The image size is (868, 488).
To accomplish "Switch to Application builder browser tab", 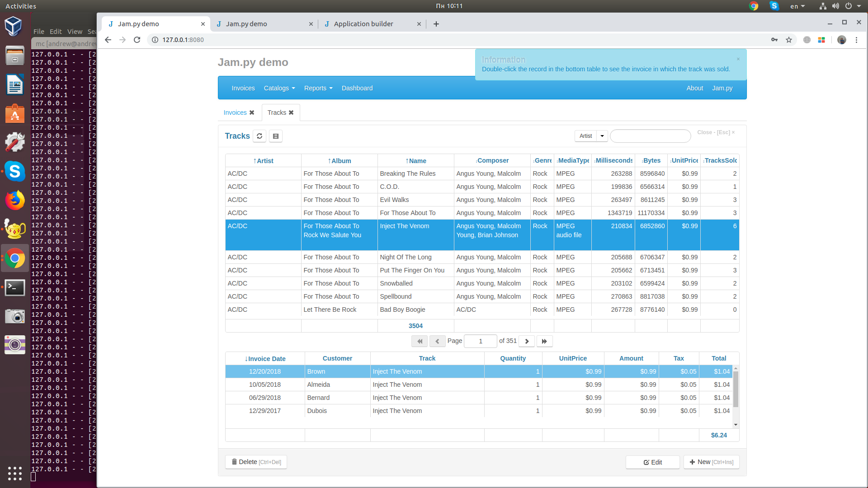I will coord(372,24).
